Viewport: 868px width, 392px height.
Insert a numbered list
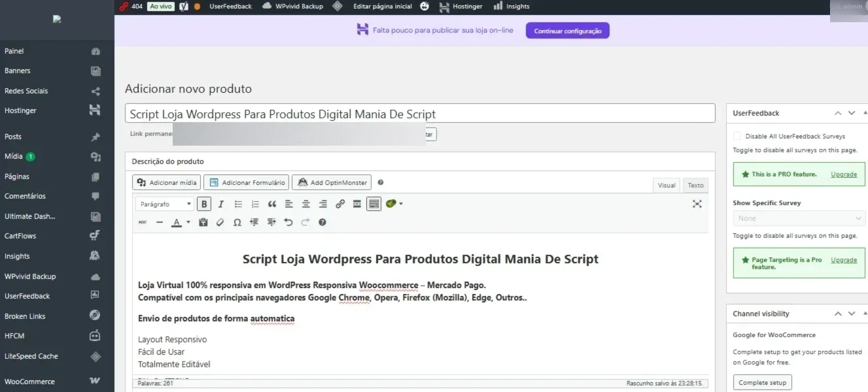255,204
